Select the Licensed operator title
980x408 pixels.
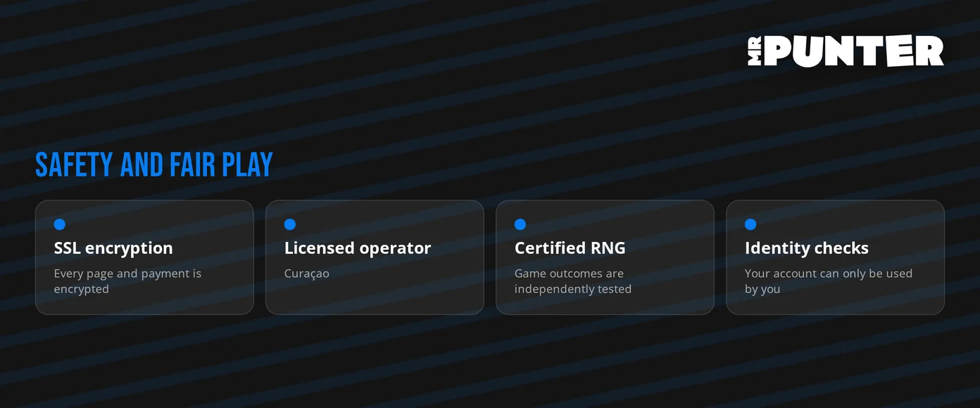(358, 248)
